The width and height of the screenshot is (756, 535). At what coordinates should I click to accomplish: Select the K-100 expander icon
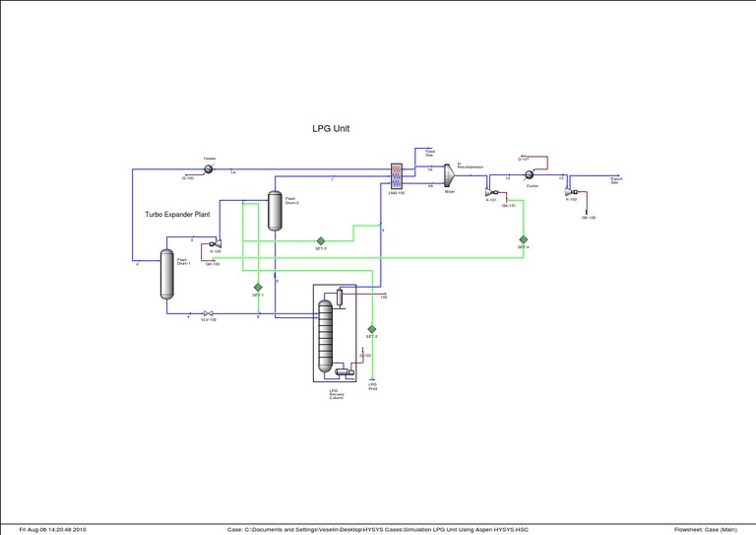pos(216,243)
